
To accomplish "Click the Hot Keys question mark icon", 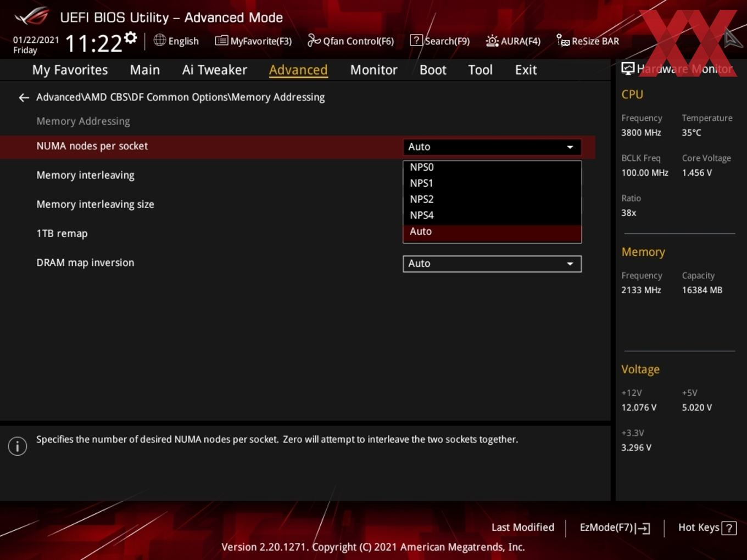I will (729, 528).
